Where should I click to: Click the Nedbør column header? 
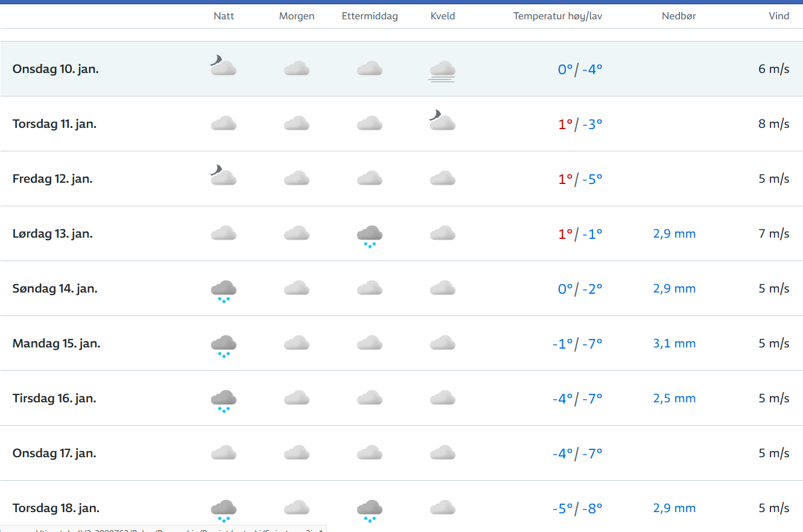click(679, 16)
